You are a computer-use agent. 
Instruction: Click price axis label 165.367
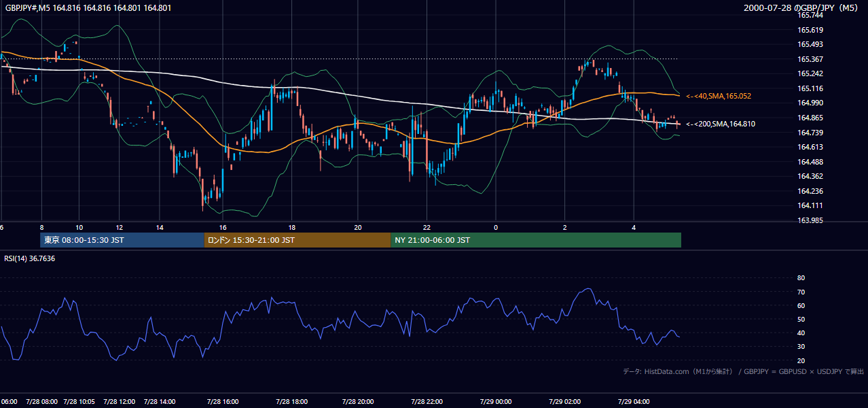click(810, 59)
